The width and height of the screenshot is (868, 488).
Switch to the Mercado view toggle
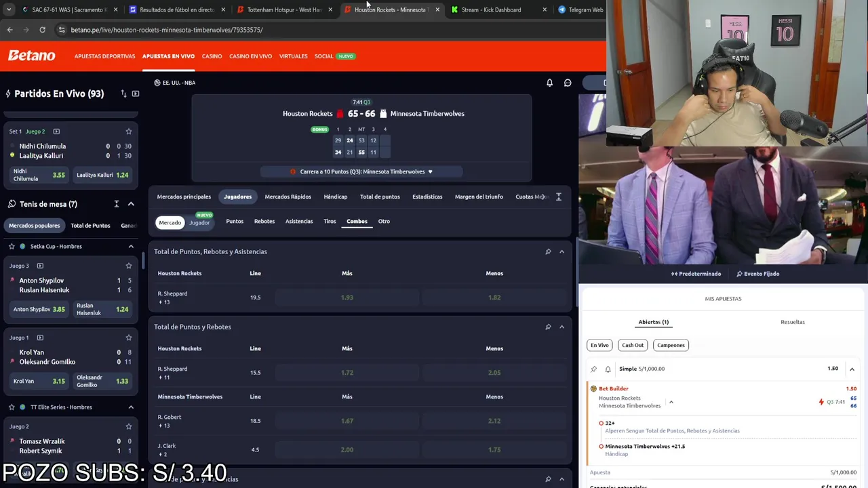170,222
